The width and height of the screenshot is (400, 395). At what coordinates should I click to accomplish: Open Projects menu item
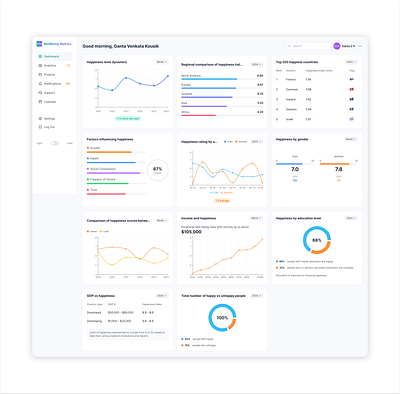click(x=54, y=75)
